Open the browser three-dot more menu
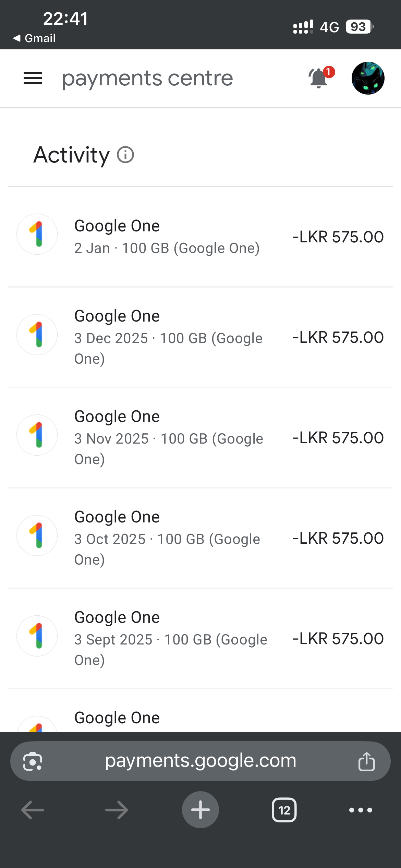 [x=361, y=810]
